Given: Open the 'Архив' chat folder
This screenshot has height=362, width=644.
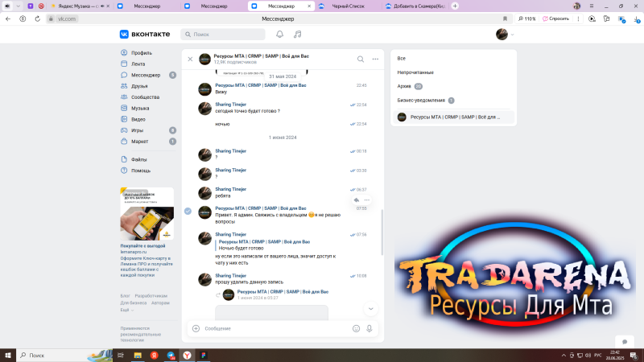Looking at the screenshot, I should (x=404, y=86).
